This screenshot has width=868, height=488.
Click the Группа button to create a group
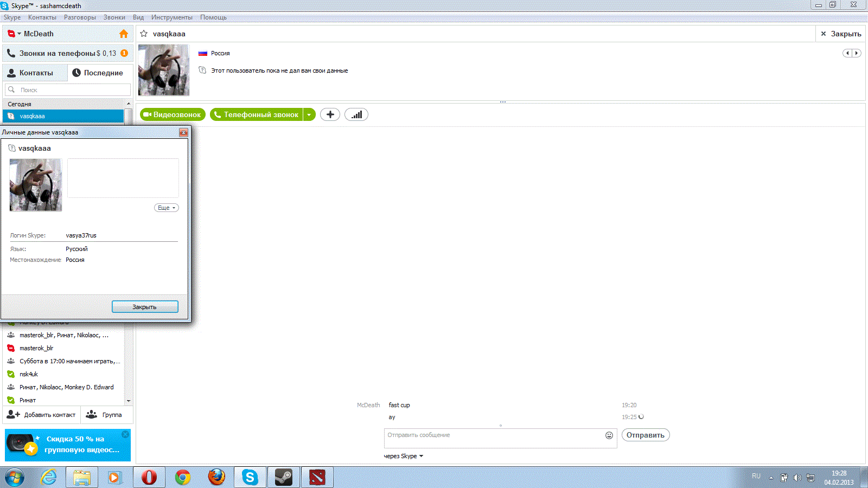coord(107,415)
